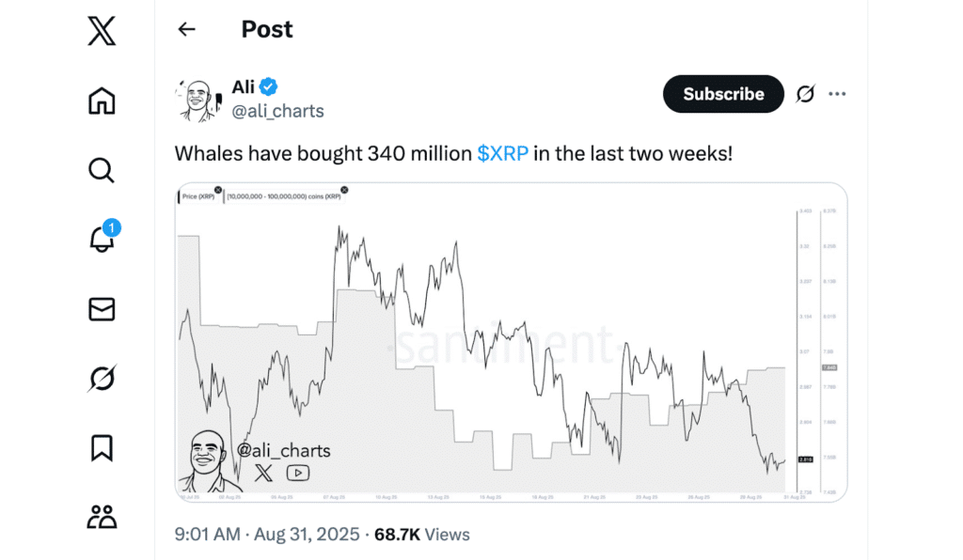Go to the Home feed
This screenshot has height=560, width=963.
point(102,101)
